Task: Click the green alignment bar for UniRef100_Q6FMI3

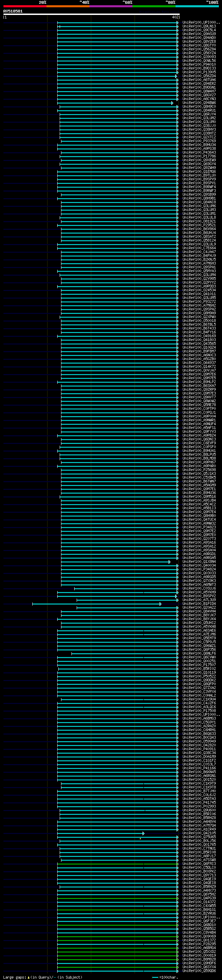Action: [118, 864]
